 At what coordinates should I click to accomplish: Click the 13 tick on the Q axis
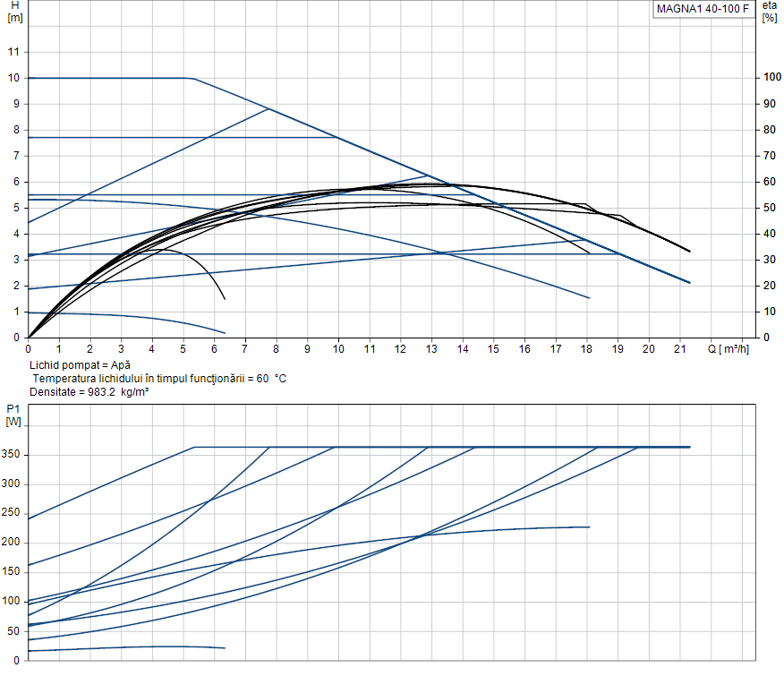click(431, 348)
